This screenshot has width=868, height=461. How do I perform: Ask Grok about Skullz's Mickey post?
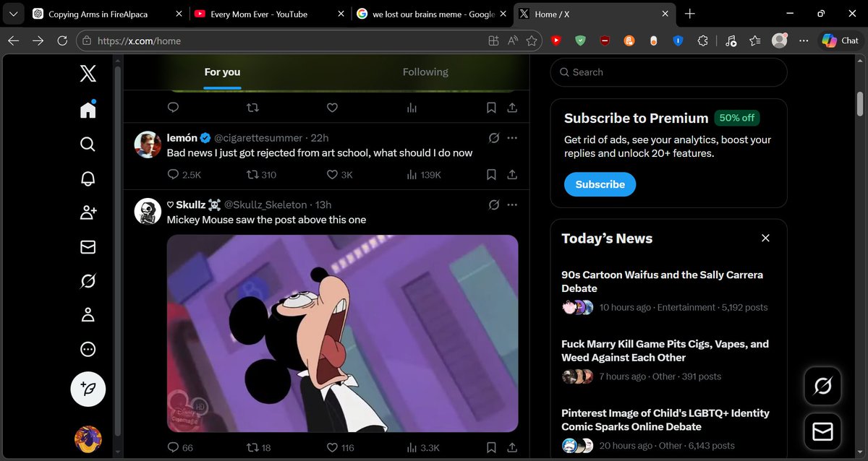click(x=494, y=204)
